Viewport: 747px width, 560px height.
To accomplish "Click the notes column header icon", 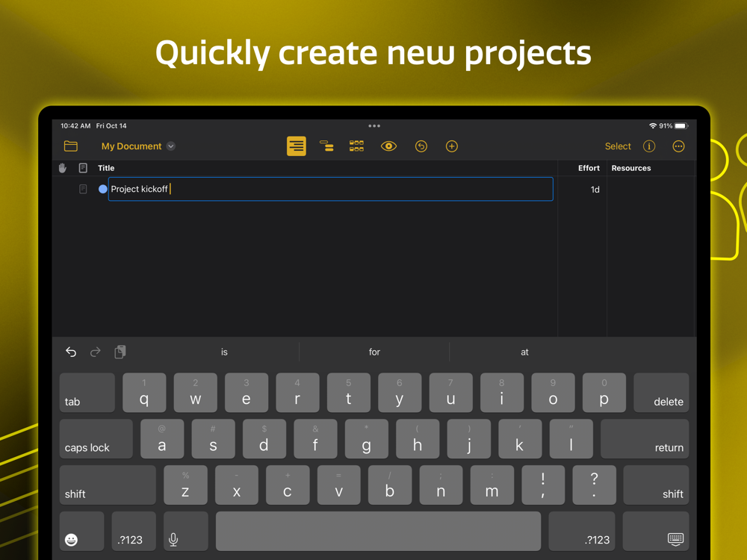I will point(83,168).
